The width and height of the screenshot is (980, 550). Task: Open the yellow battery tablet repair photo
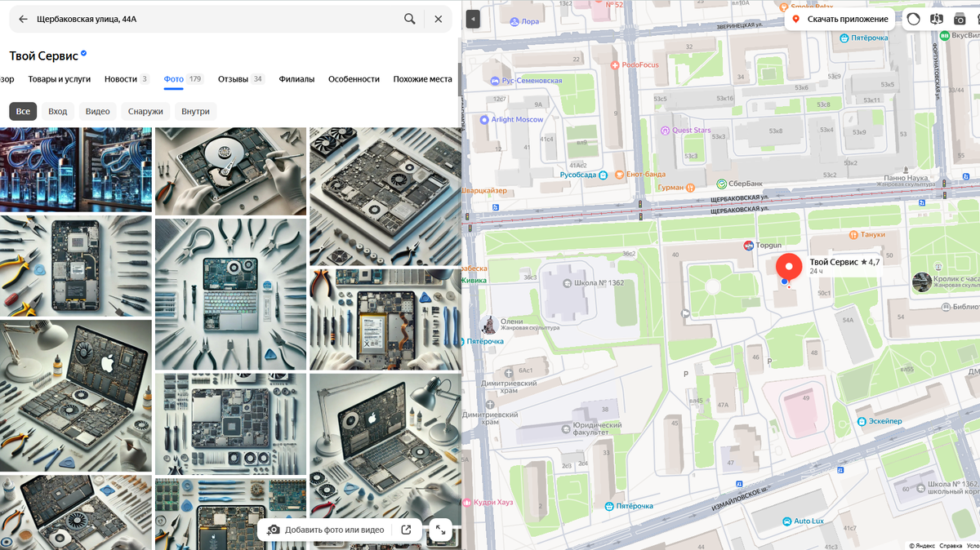coord(385,319)
